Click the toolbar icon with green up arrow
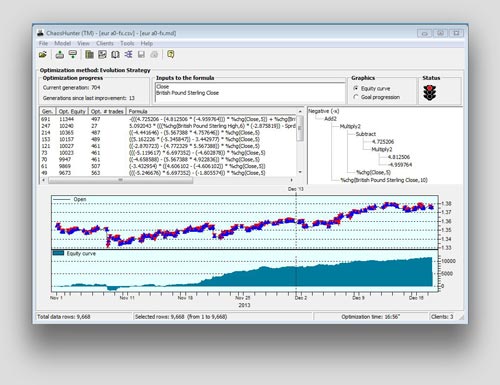The width and height of the screenshot is (500, 385). pos(60,54)
